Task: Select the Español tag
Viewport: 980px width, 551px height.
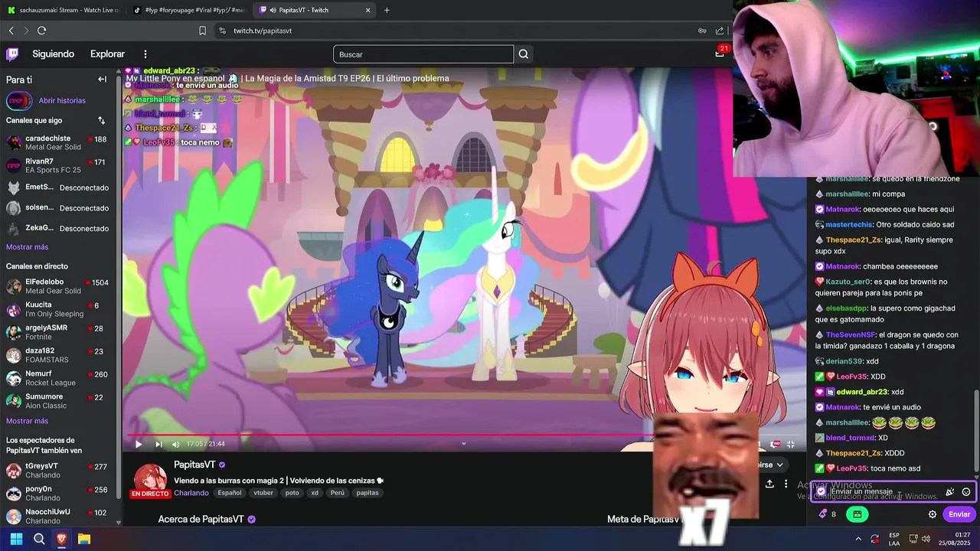Action: (x=229, y=493)
